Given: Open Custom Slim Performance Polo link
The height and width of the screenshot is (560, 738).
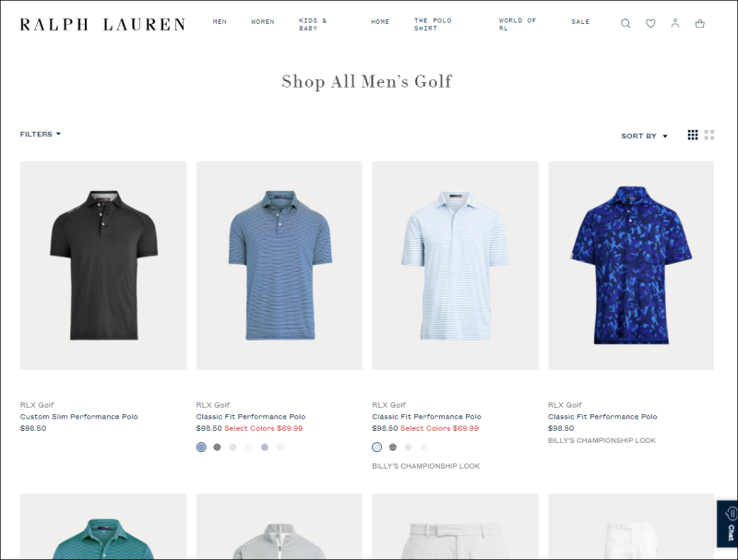Looking at the screenshot, I should [79, 416].
